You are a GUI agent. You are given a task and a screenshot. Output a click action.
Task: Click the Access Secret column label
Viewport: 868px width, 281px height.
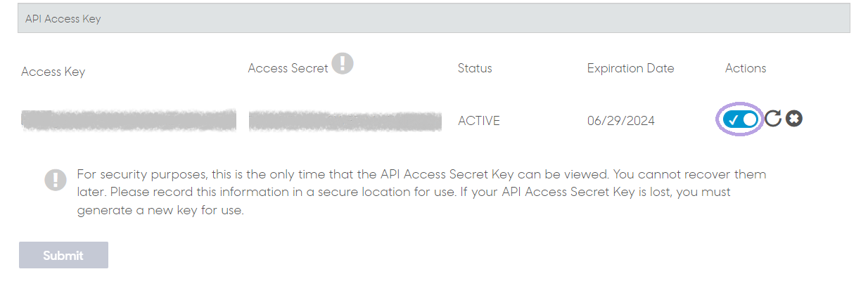(288, 68)
